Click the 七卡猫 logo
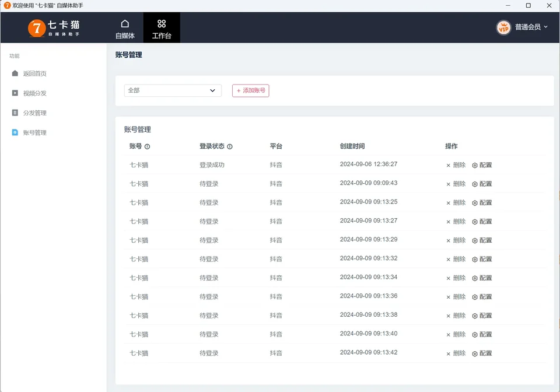This screenshot has width=560, height=392. (54, 28)
